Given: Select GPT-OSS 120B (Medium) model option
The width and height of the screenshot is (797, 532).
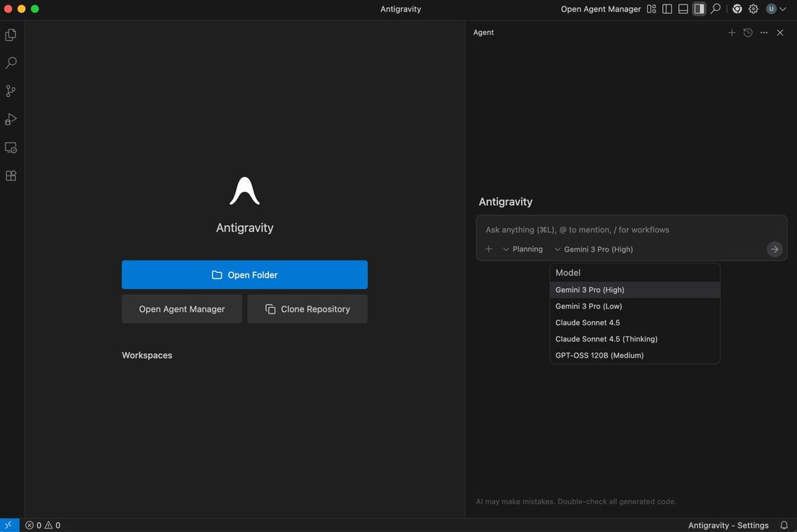Looking at the screenshot, I should coord(635,355).
